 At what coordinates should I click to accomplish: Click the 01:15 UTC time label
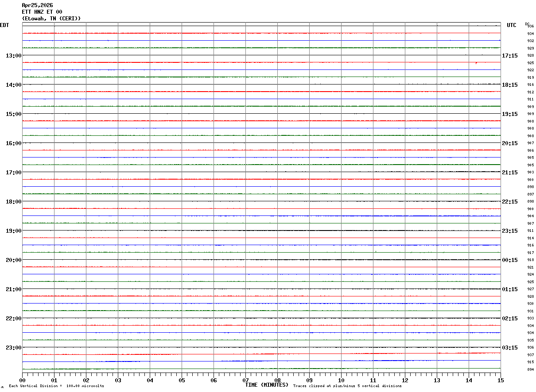point(509,289)
